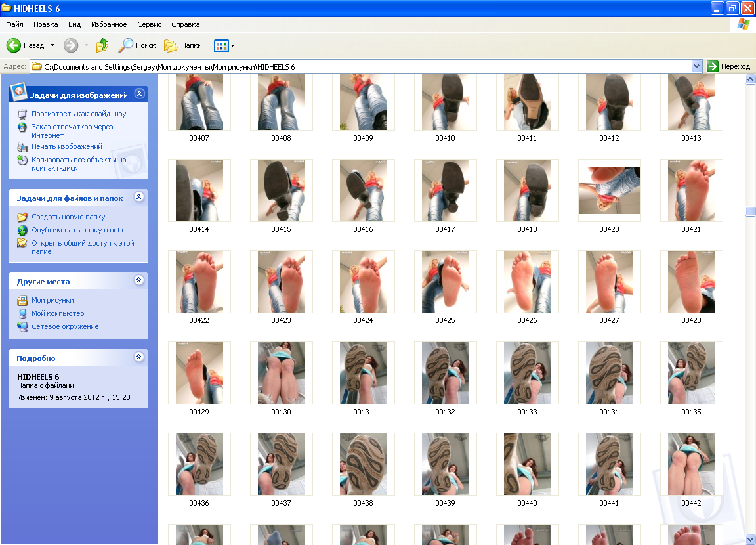Select file name label 00429

(199, 412)
